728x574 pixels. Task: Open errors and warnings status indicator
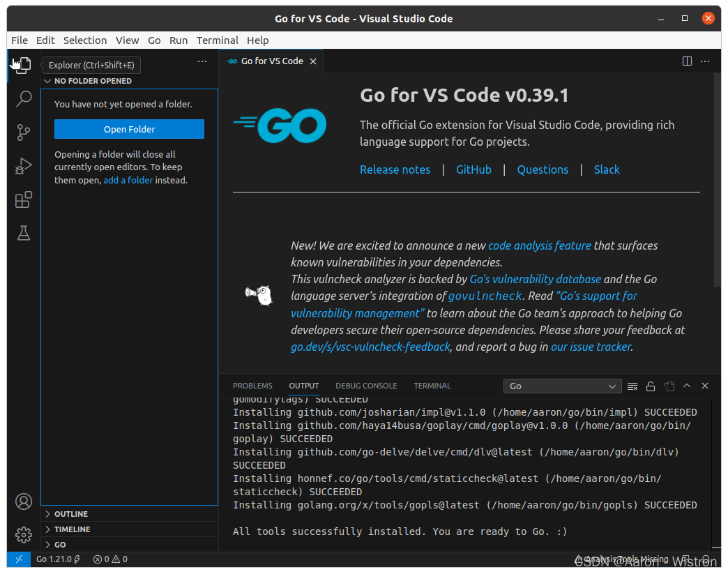110,559
